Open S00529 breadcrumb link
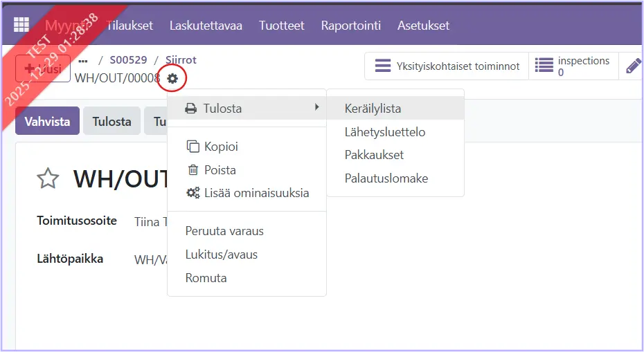 [x=128, y=60]
